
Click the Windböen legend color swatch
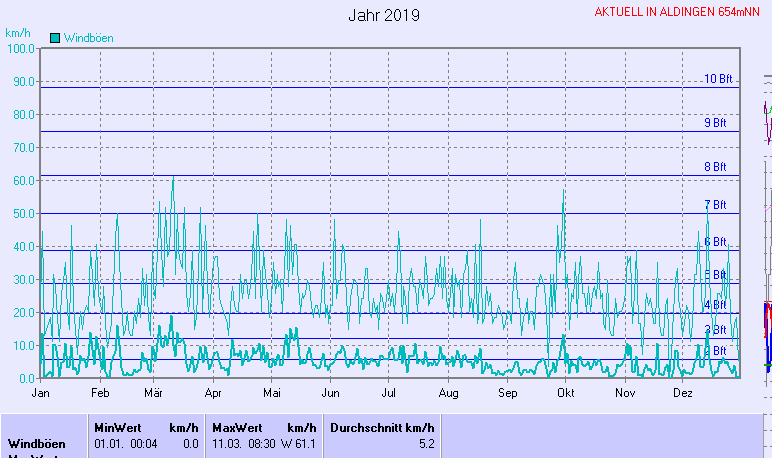tap(55, 38)
